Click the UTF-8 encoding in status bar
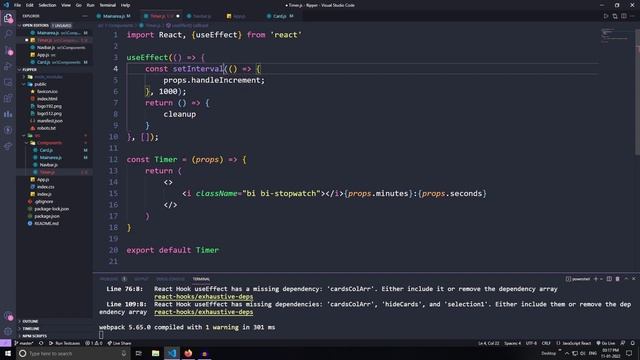640x360 pixels. pyautogui.click(x=531, y=343)
